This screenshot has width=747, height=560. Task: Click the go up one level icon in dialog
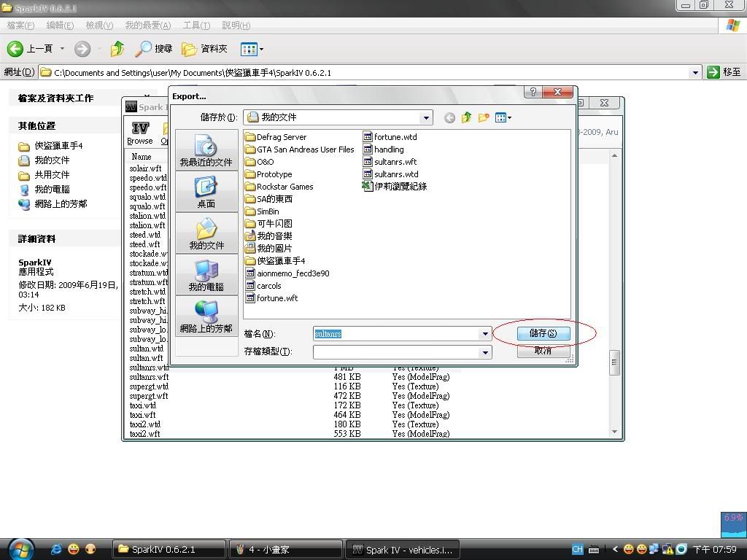click(466, 117)
